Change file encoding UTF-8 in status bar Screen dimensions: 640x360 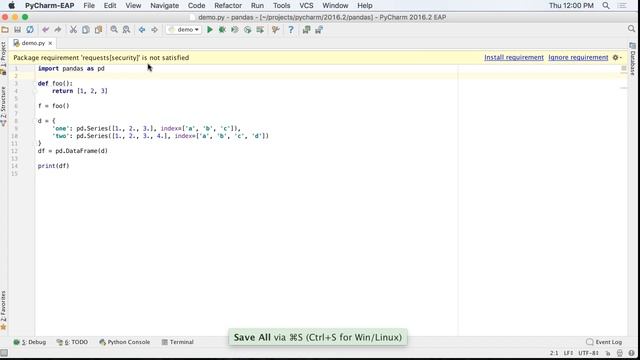point(588,353)
